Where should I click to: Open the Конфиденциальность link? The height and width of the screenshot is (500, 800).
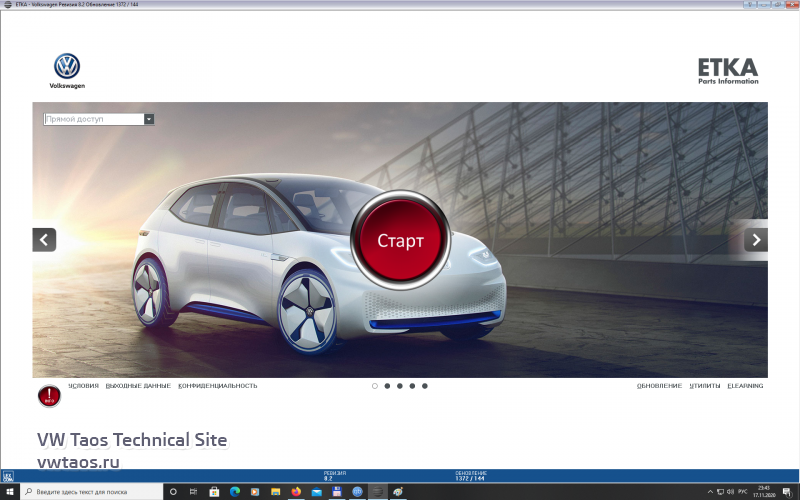click(218, 385)
